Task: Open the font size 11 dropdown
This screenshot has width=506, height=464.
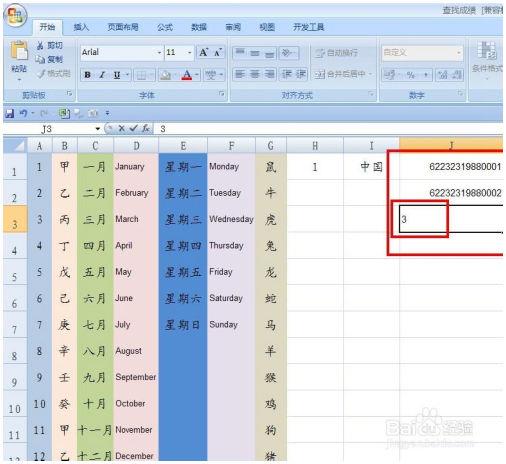Action: coord(190,53)
